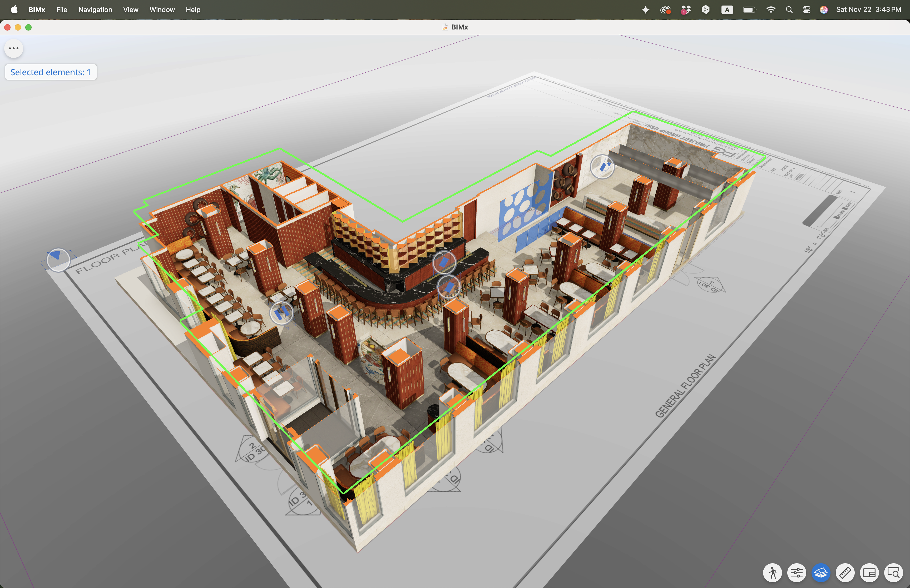The image size is (910, 588).
Task: Open the Navigation menu
Action: click(x=95, y=9)
